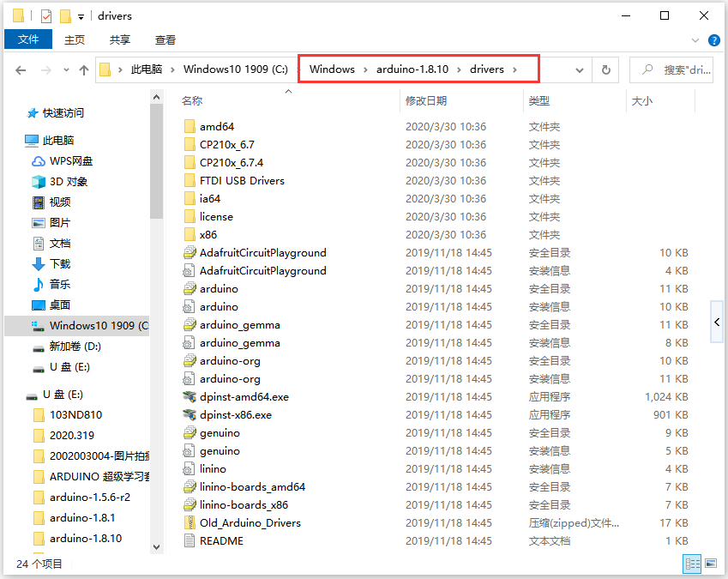Open the address bar history dropdown
This screenshot has height=579, width=728.
(580, 70)
